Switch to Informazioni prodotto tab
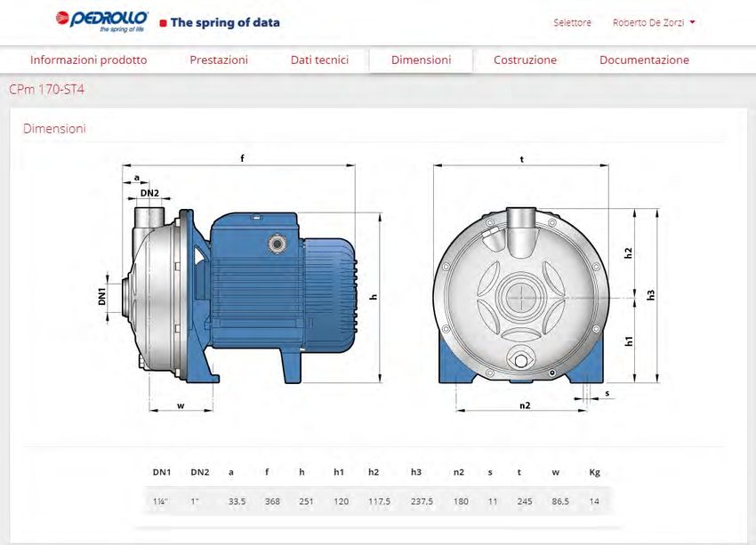The width and height of the screenshot is (756, 545). (x=88, y=60)
